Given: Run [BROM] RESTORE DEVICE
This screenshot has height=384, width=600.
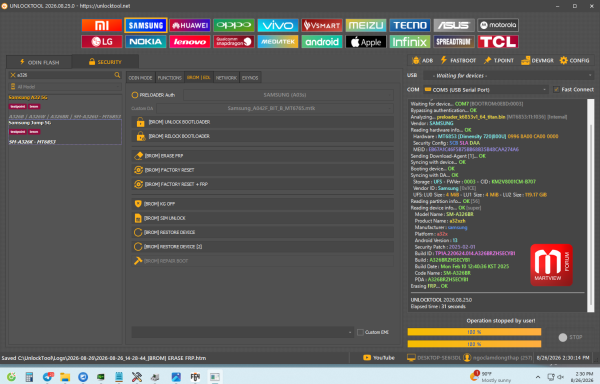Looking at the screenshot, I should tap(262, 232).
